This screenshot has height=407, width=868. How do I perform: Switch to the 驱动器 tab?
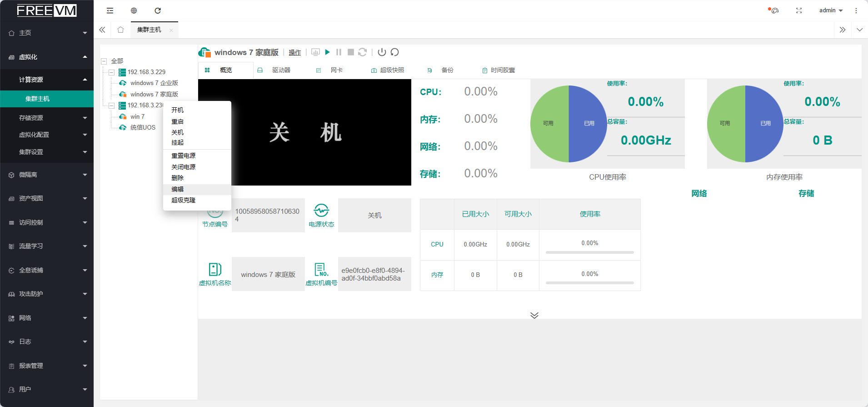(281, 70)
